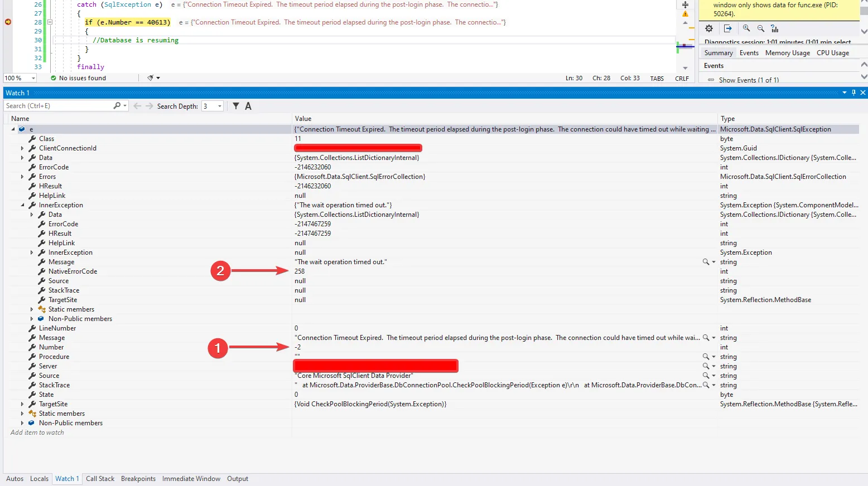Image resolution: width=868 pixels, height=486 pixels.
Task: Open the Diagnostic Tools settings gear
Action: (x=709, y=28)
